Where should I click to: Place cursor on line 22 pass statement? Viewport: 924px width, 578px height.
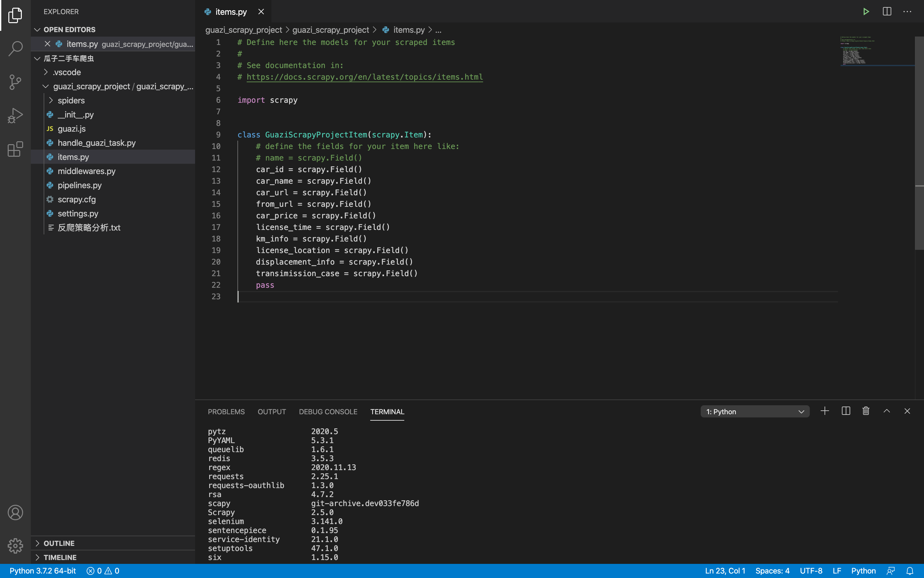click(265, 285)
